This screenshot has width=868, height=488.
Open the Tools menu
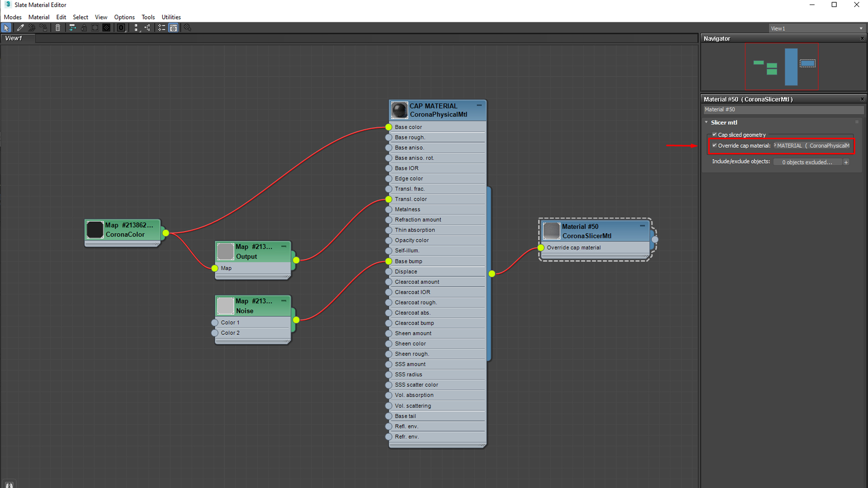point(148,17)
